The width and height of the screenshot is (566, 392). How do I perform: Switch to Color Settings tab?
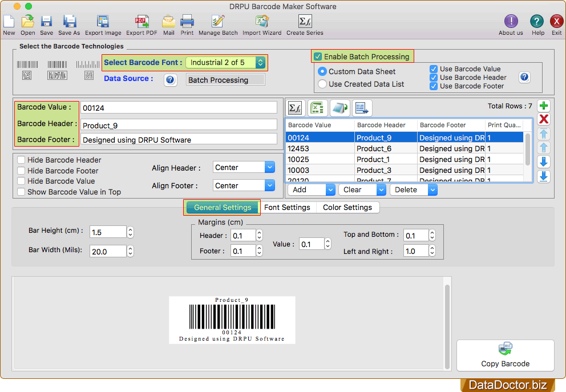pos(347,208)
